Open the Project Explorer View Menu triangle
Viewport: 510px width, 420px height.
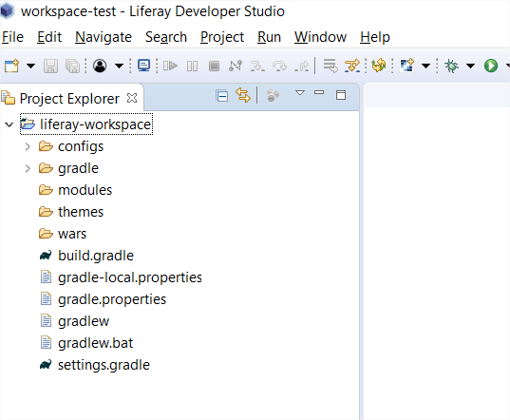[300, 93]
